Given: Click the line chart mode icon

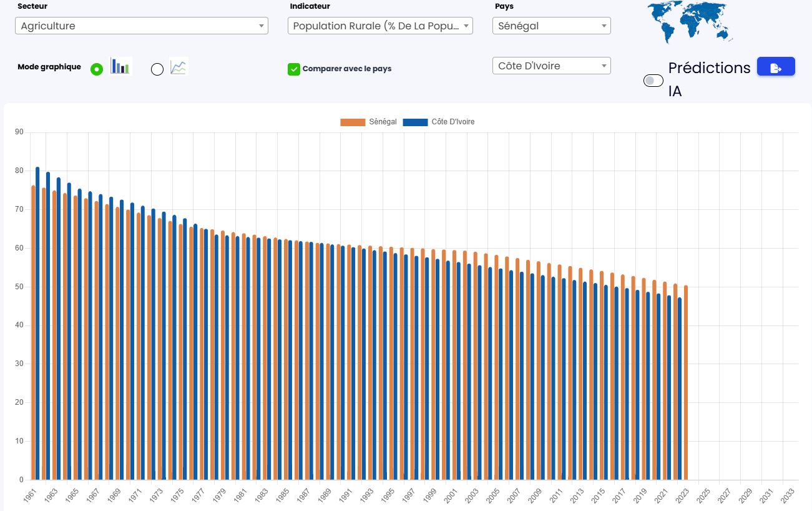Looking at the screenshot, I should click(179, 67).
